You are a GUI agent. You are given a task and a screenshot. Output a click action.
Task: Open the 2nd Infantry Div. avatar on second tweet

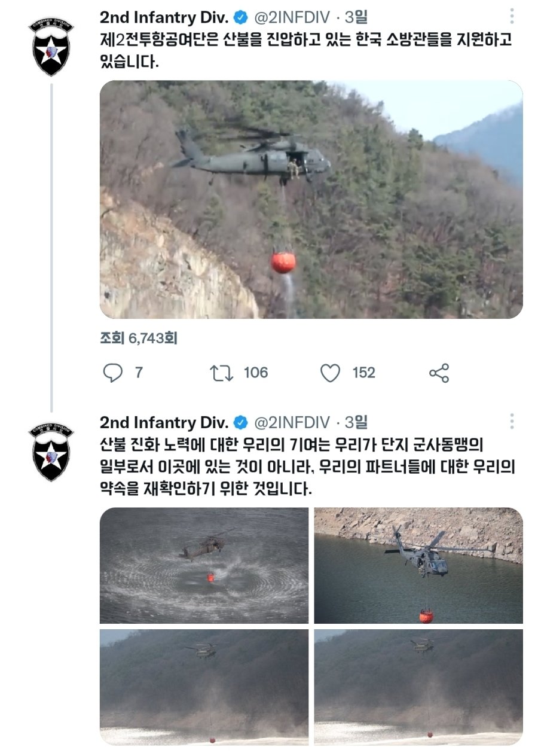(51, 452)
